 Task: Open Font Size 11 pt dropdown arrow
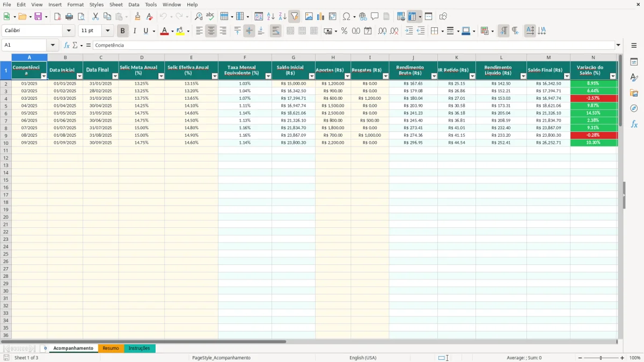[107, 31]
